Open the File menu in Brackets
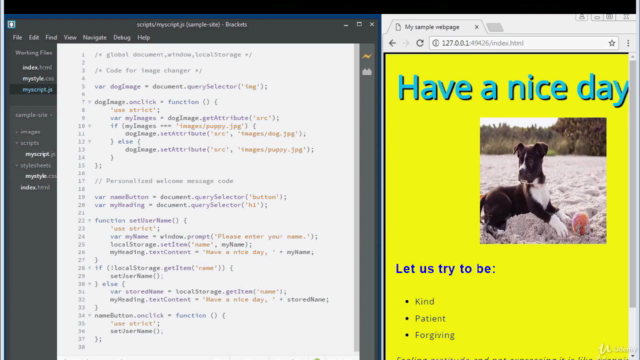Viewport: 640px width, 360px height. tap(17, 38)
